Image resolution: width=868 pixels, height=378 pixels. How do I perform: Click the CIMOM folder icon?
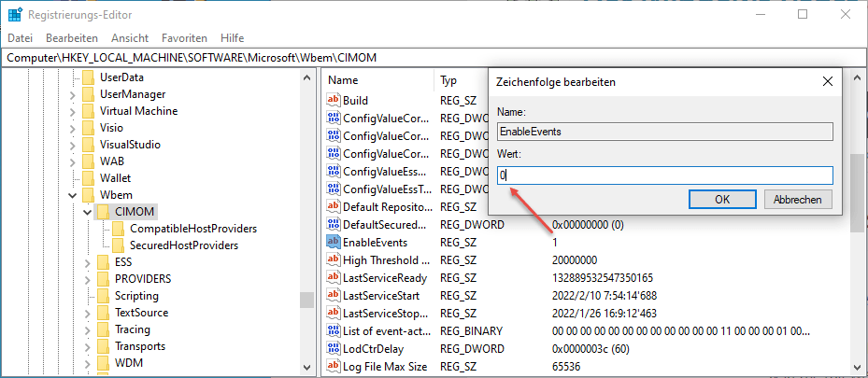click(105, 212)
